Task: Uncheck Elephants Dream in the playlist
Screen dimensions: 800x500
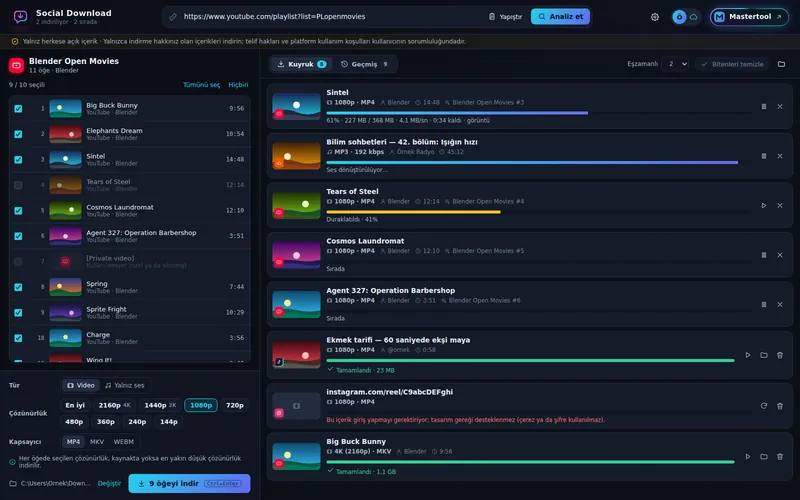Action: (18, 134)
